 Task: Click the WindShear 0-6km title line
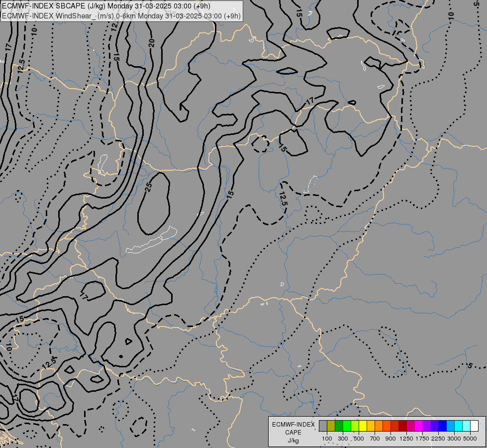tap(121, 16)
